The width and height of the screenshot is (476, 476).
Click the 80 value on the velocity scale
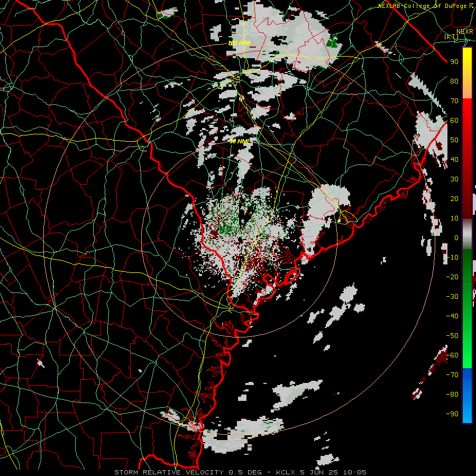click(454, 81)
